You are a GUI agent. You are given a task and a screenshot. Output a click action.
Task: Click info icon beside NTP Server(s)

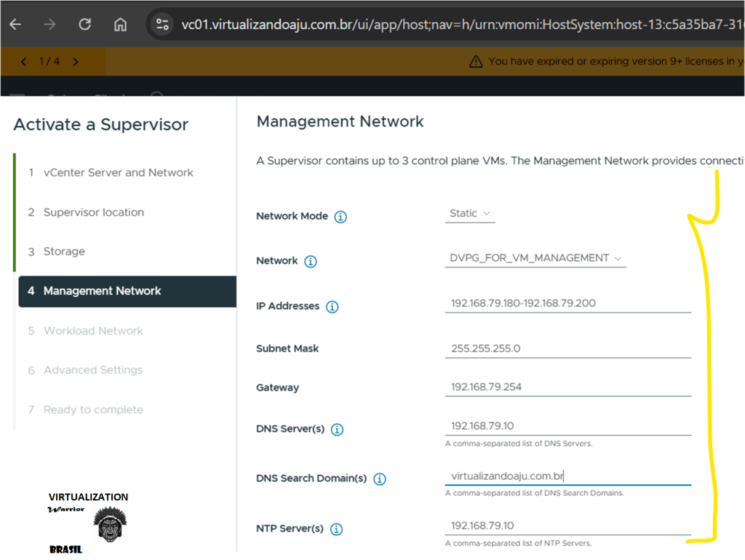pyautogui.click(x=336, y=529)
